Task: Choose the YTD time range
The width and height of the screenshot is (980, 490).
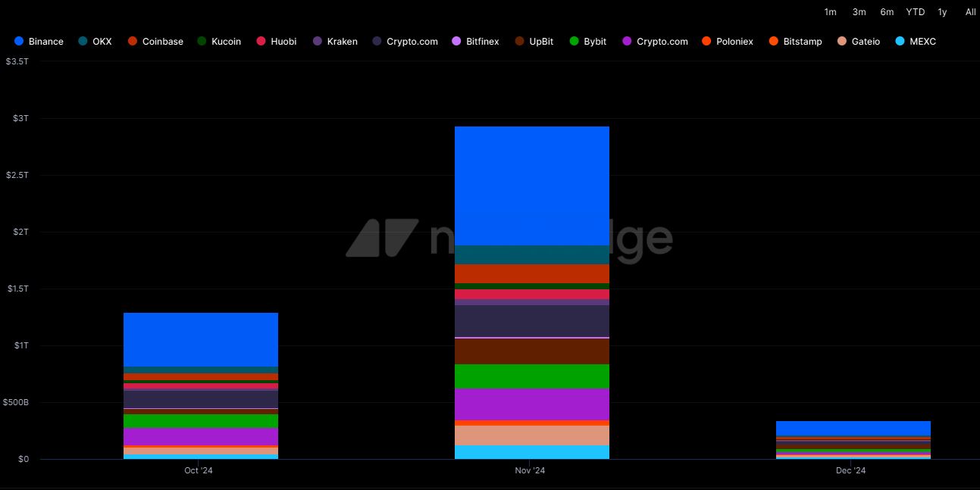Action: point(915,12)
